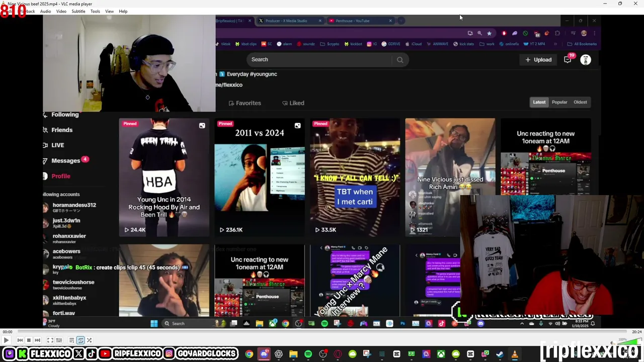Click the VLC video playback area
Screen dimensions: 644x362
tap(322, 171)
